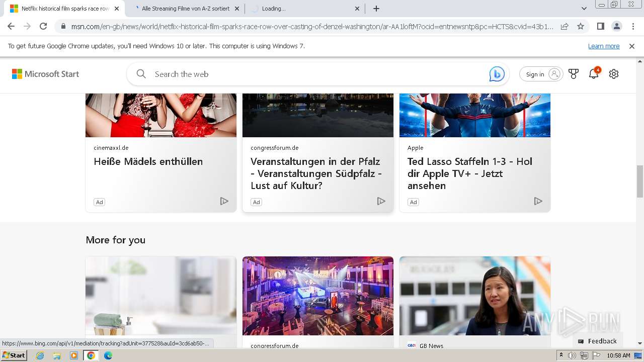
Task: Go back with the browser back arrow
Action: (x=11, y=26)
